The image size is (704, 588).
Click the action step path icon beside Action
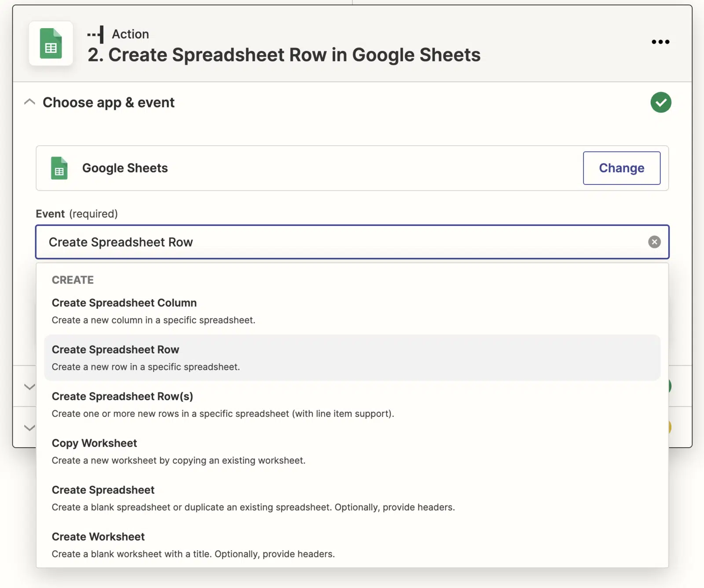coord(95,34)
